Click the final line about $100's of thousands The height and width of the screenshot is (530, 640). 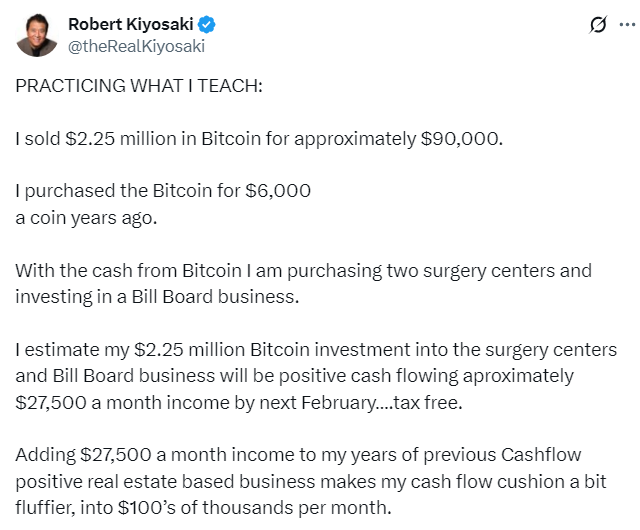[201, 507]
